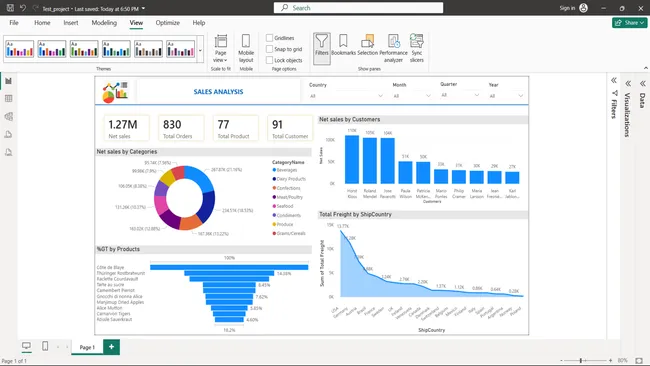Expand the themes gallery dropdown

[x=200, y=50]
